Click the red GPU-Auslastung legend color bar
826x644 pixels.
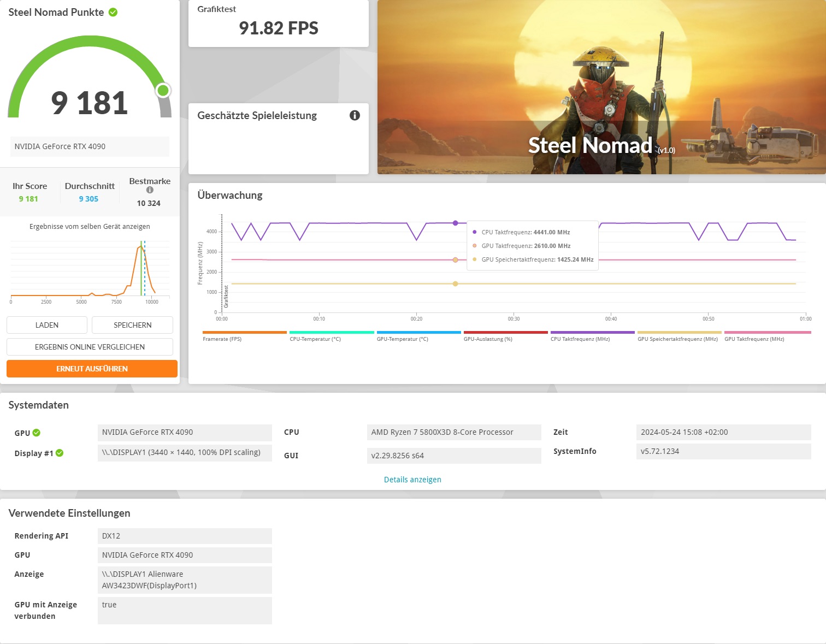[x=505, y=332]
